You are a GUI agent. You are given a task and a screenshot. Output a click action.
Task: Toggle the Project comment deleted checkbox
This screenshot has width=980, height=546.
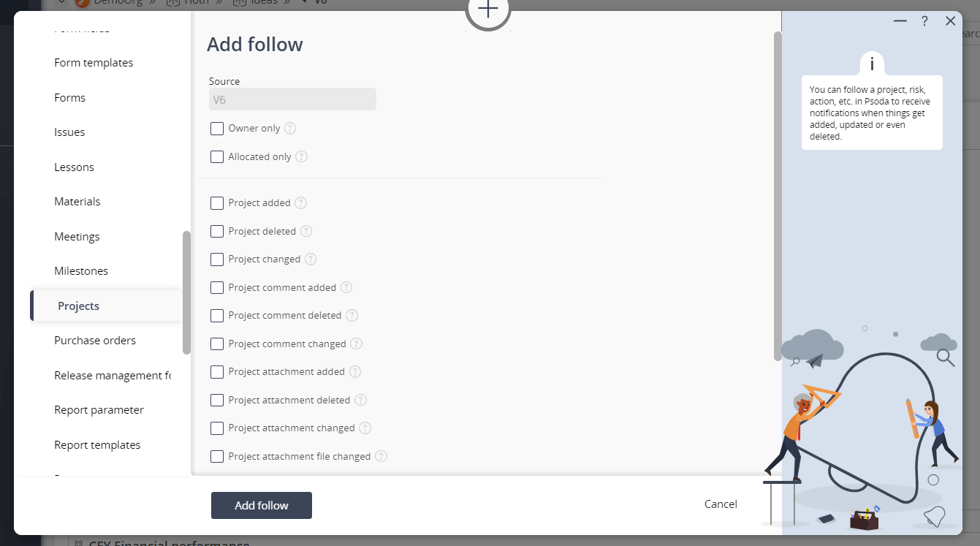pos(217,316)
